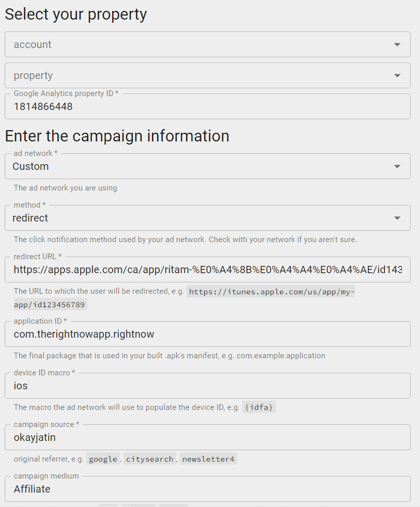Viewport: 420px width, 507px height.
Task: Click the {idfa} example code chip
Action: point(259,407)
